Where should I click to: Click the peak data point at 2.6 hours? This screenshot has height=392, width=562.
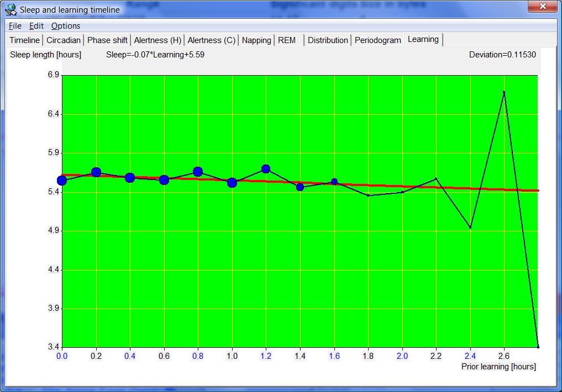coord(504,92)
